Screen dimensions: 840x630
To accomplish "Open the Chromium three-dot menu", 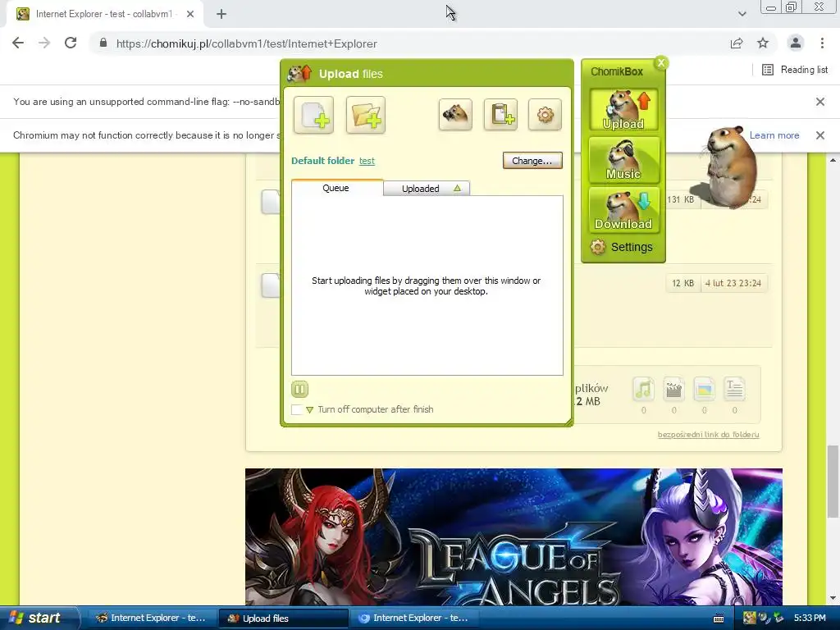I will click(822, 43).
